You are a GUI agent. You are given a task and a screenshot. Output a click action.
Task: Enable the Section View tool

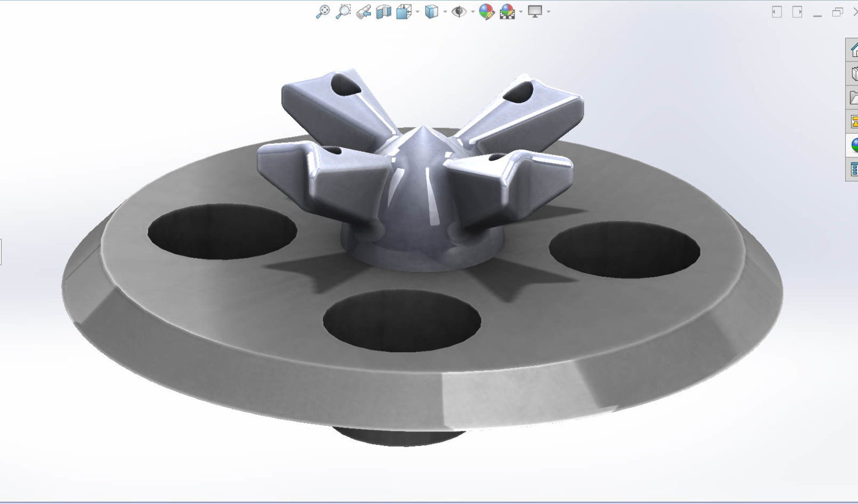(383, 11)
